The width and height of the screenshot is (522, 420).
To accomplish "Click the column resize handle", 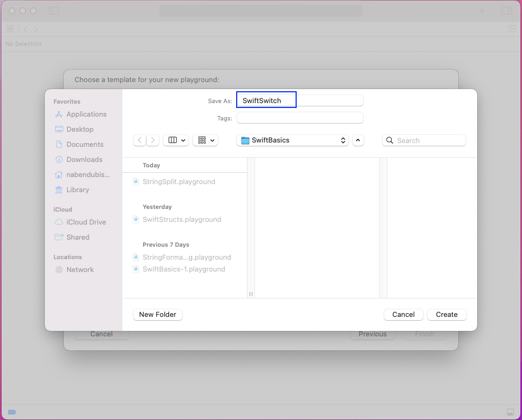I will point(251,294).
